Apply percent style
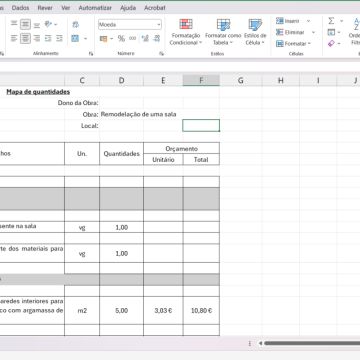 pyautogui.click(x=121, y=39)
